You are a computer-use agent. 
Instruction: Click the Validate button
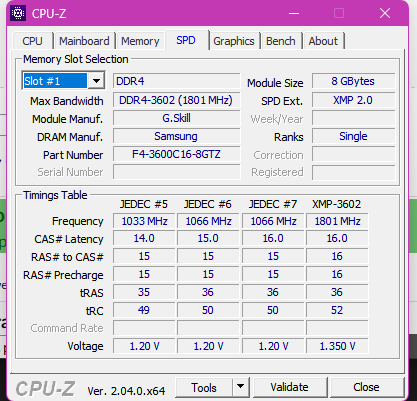[289, 387]
